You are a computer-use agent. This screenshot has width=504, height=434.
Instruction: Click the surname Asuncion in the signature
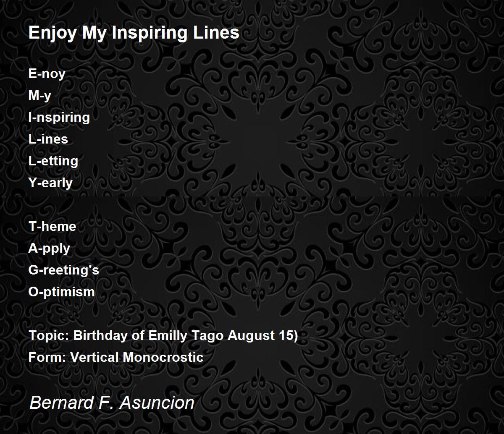click(x=157, y=403)
